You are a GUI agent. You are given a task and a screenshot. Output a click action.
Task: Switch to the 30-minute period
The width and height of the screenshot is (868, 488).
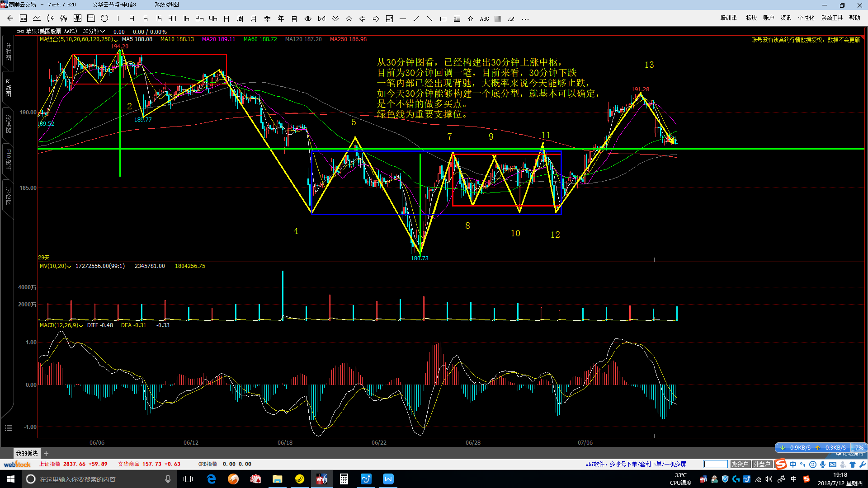[172, 19]
